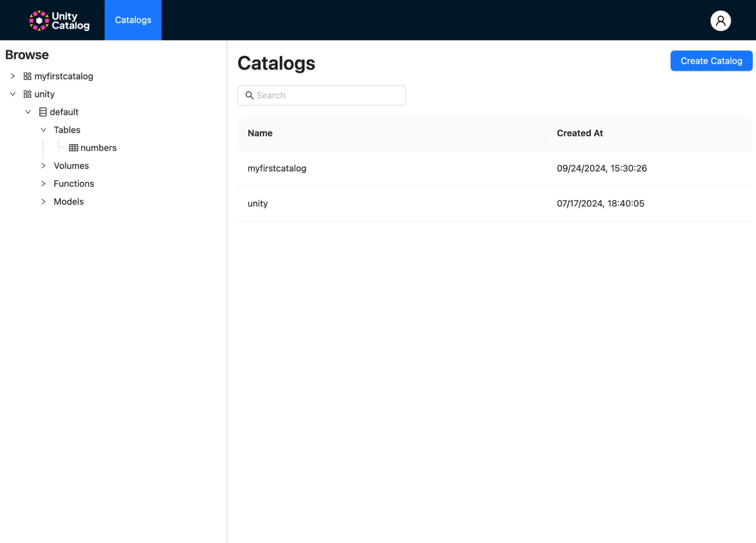Click the search magnifier icon
The image size is (756, 543).
coord(250,95)
